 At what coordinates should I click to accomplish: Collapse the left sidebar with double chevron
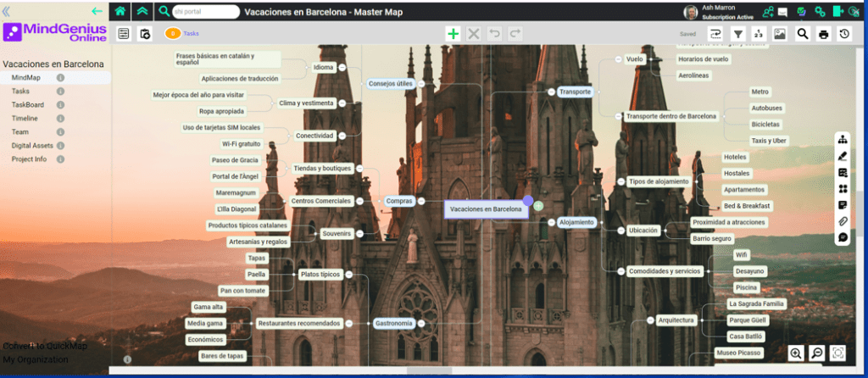pyautogui.click(x=8, y=12)
